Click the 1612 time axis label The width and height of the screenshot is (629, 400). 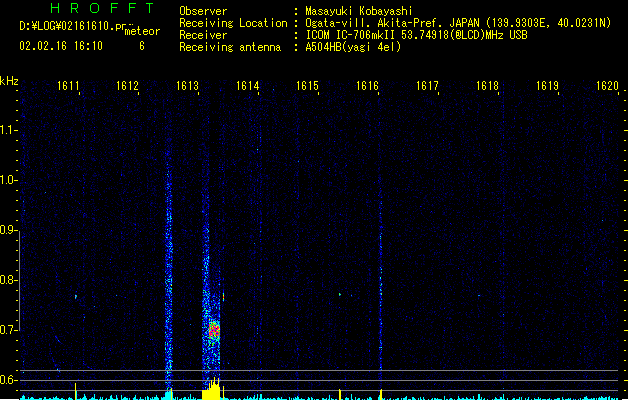(127, 86)
